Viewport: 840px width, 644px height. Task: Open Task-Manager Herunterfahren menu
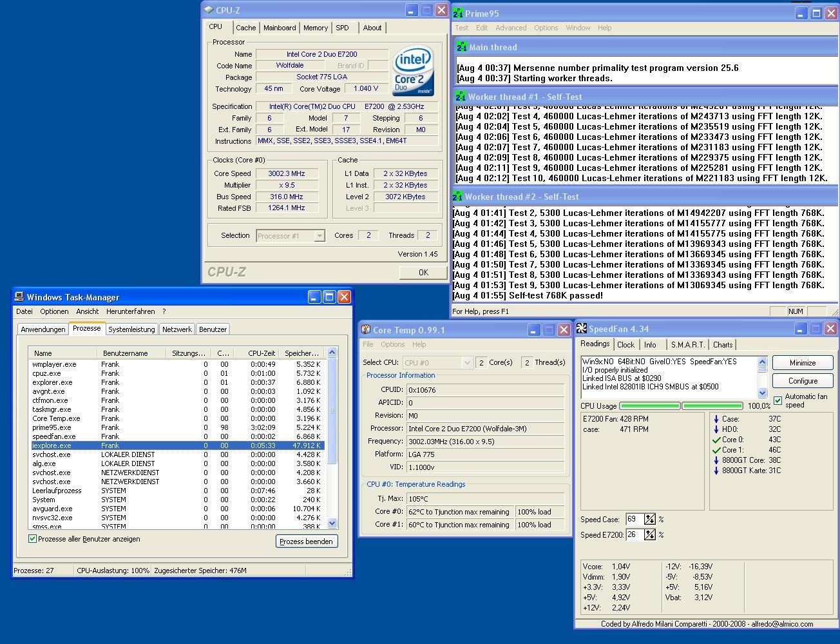(x=131, y=311)
